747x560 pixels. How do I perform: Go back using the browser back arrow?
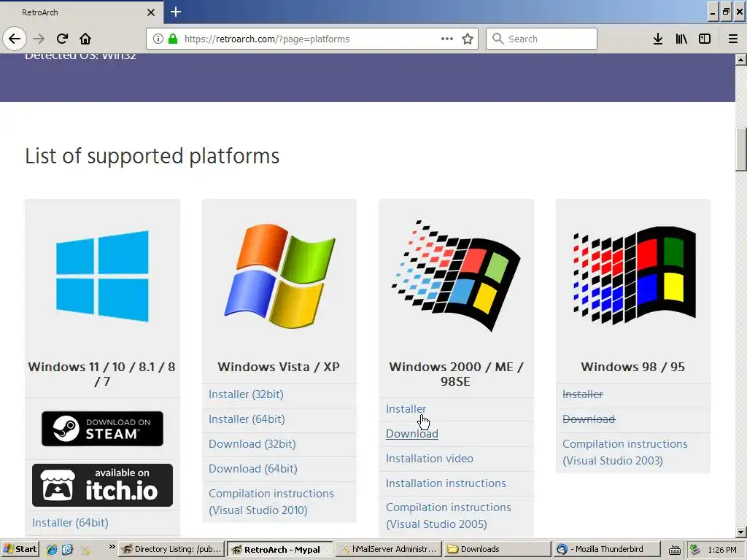coord(15,39)
